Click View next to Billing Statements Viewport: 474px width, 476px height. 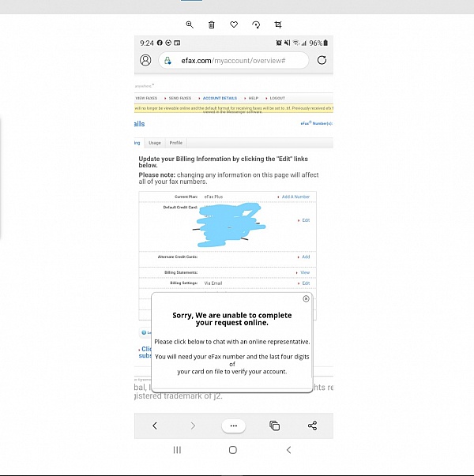304,272
